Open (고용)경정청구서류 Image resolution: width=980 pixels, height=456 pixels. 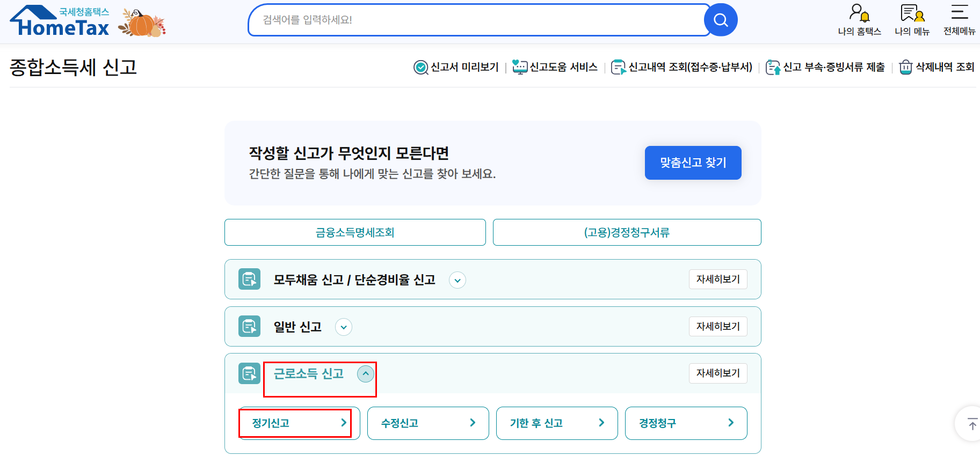coord(627,232)
